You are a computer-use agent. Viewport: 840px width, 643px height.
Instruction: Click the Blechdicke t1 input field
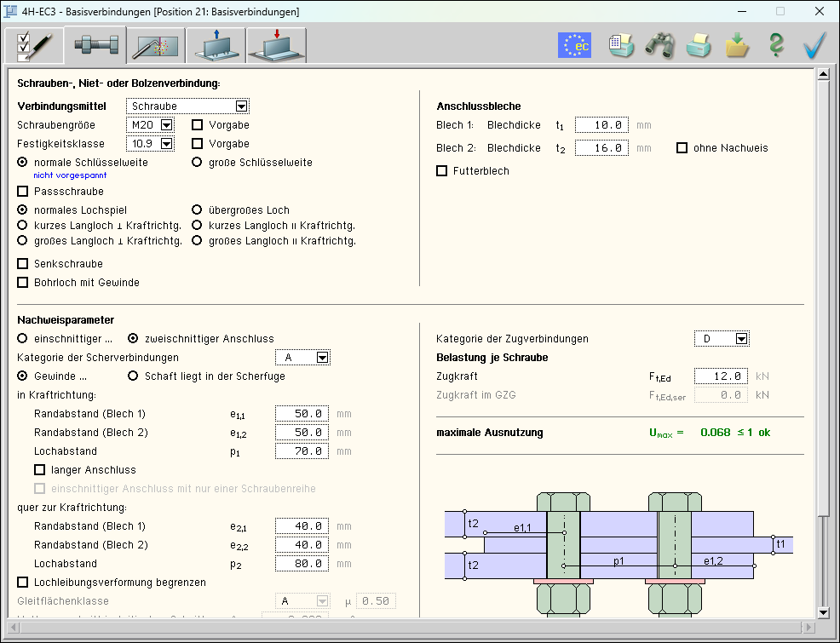pyautogui.click(x=601, y=125)
